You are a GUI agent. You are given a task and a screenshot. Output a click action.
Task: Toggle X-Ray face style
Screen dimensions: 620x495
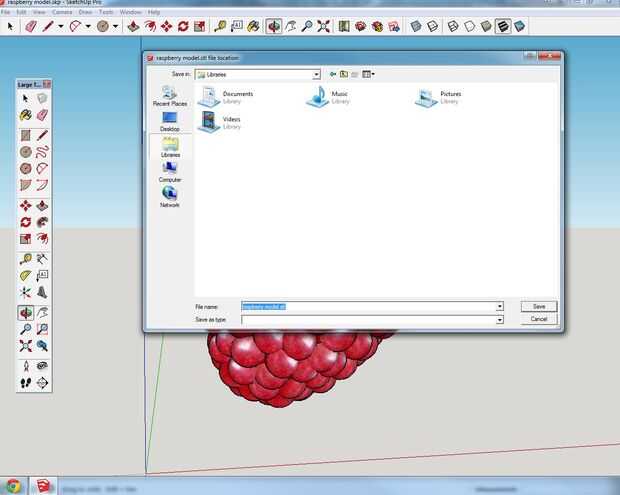click(x=416, y=26)
